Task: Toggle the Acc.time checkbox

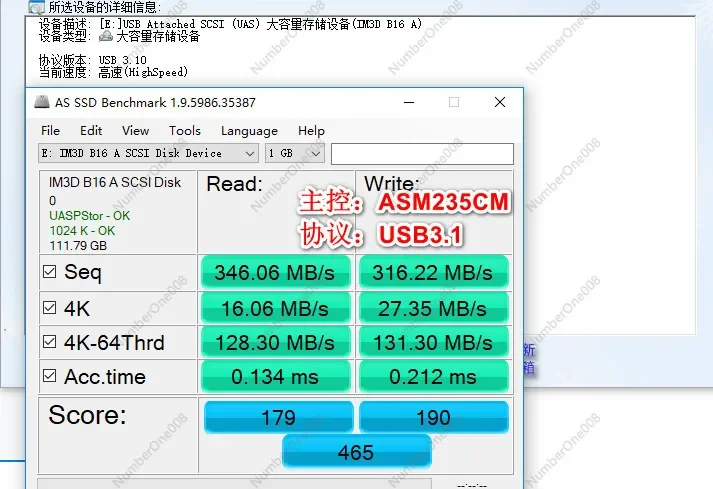Action: [50, 376]
